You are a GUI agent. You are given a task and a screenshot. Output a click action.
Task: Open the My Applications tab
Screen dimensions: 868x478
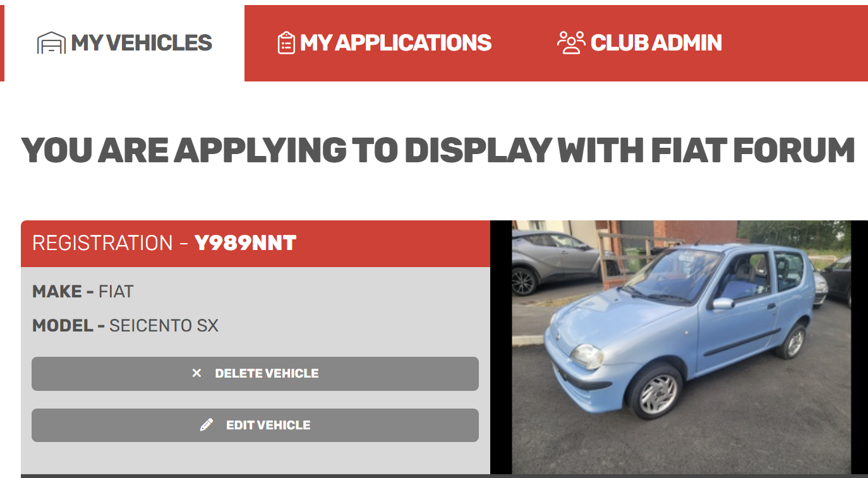[x=384, y=43]
